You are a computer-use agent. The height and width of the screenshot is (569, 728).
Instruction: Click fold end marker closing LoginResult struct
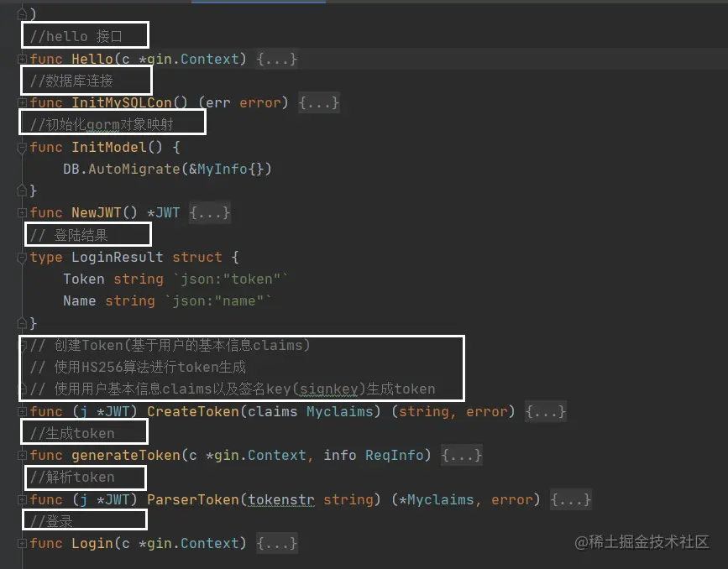(22, 322)
